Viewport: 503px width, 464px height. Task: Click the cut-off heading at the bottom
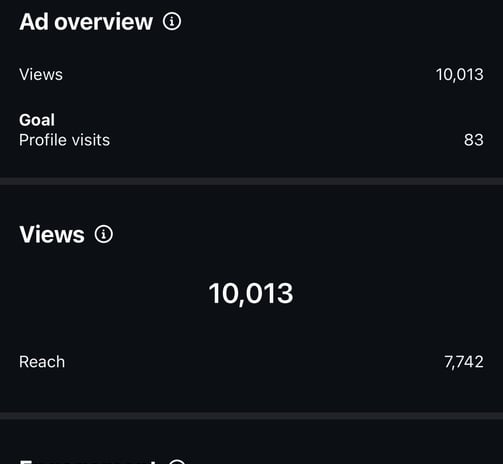(87, 461)
